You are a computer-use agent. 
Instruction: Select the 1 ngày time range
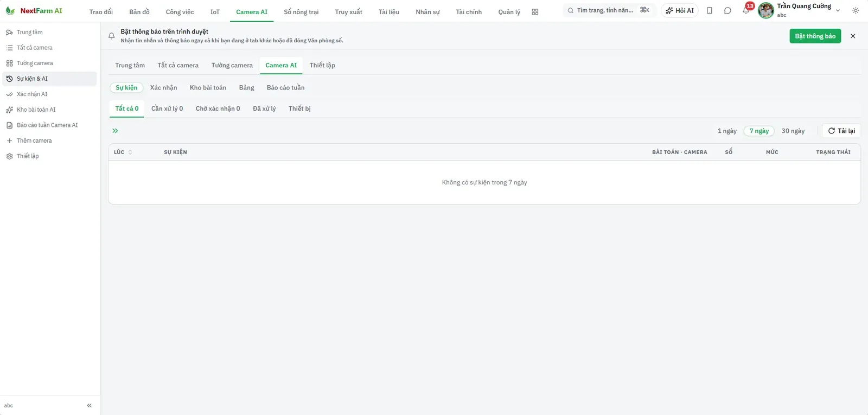[x=727, y=131]
